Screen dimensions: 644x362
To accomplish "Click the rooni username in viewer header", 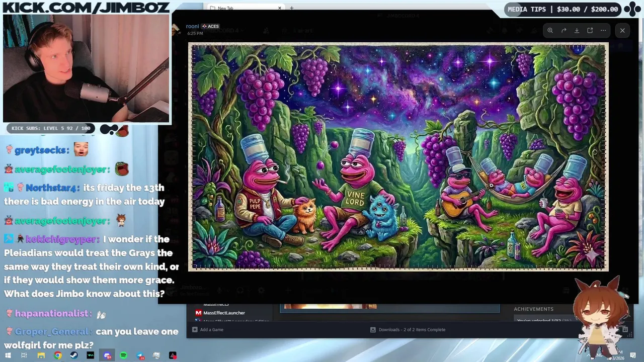I will coord(192,26).
